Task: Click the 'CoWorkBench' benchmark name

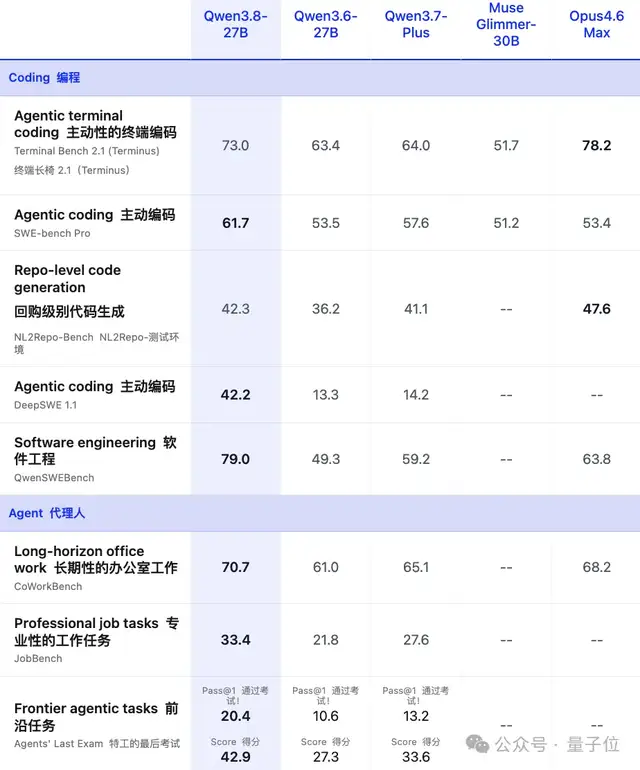Action: tap(48, 587)
